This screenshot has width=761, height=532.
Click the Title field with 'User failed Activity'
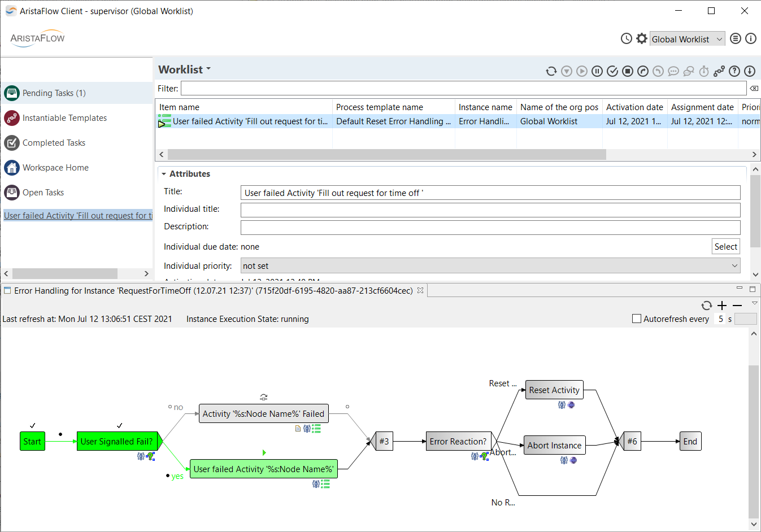pyautogui.click(x=490, y=193)
